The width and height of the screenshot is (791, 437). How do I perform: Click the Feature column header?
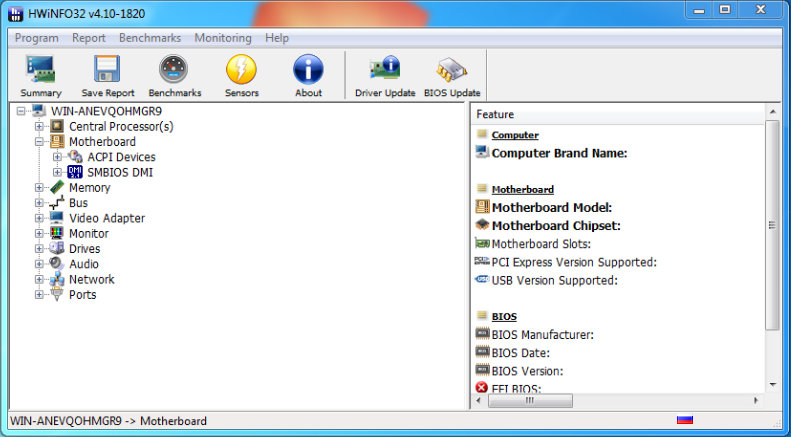point(619,115)
